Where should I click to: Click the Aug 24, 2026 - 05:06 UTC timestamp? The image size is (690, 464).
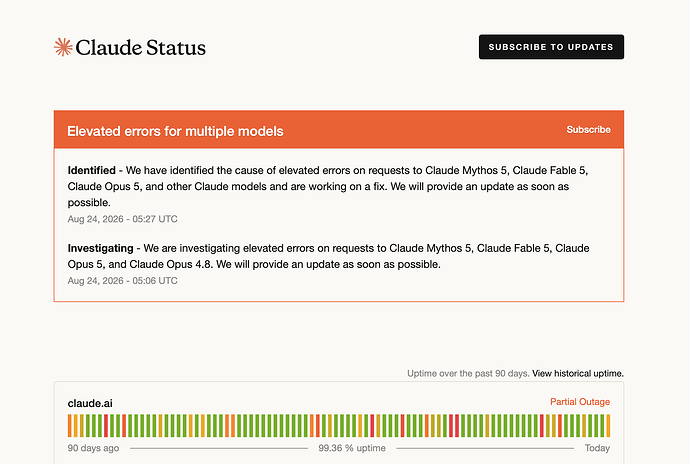[122, 280]
